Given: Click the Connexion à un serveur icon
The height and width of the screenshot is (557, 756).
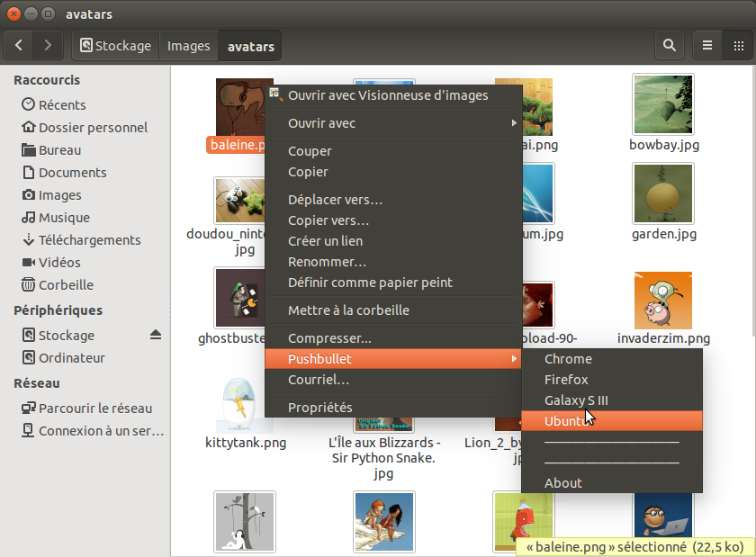Looking at the screenshot, I should [x=29, y=430].
